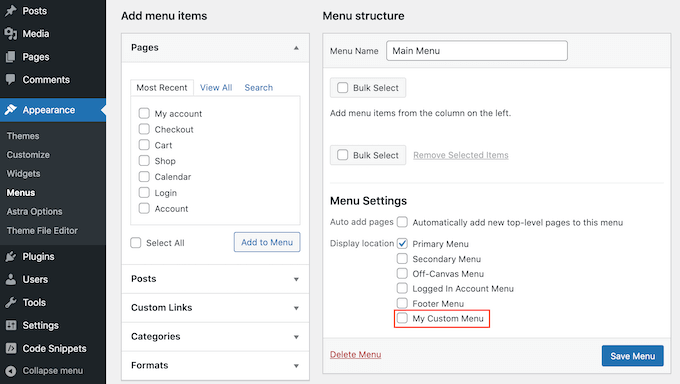Click the Remove Selected Items link
The height and width of the screenshot is (384, 680).
pos(461,155)
